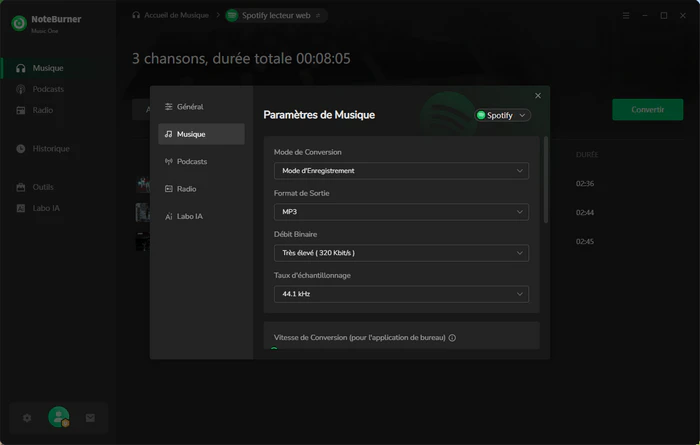Click the swap icon next to Spotify lecteur web

click(x=318, y=16)
